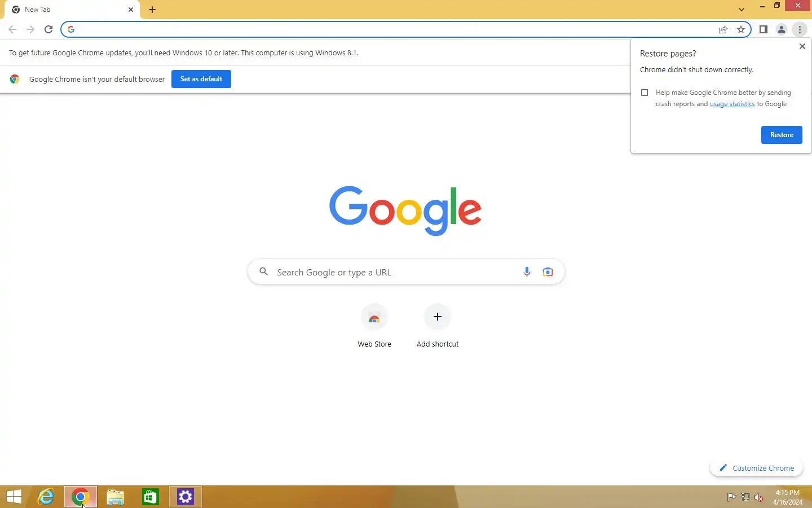Open the profile avatar menu
The width and height of the screenshot is (812, 508).
pyautogui.click(x=782, y=29)
